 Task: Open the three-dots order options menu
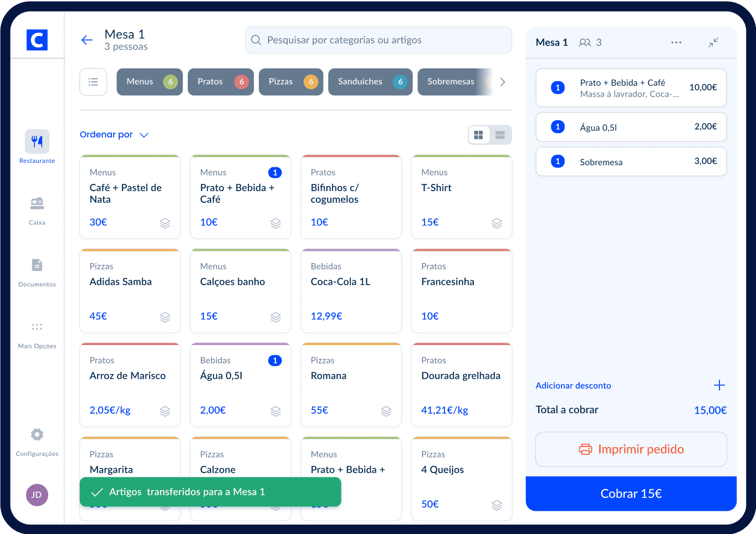[x=676, y=43]
